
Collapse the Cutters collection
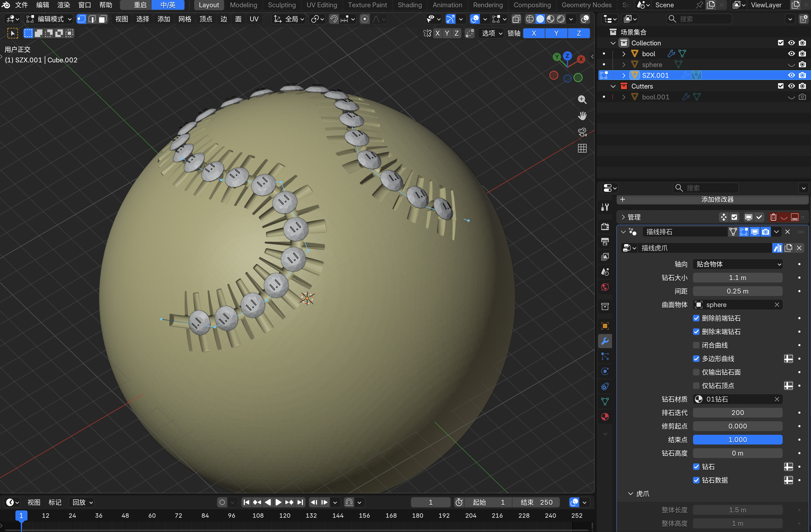pos(613,86)
